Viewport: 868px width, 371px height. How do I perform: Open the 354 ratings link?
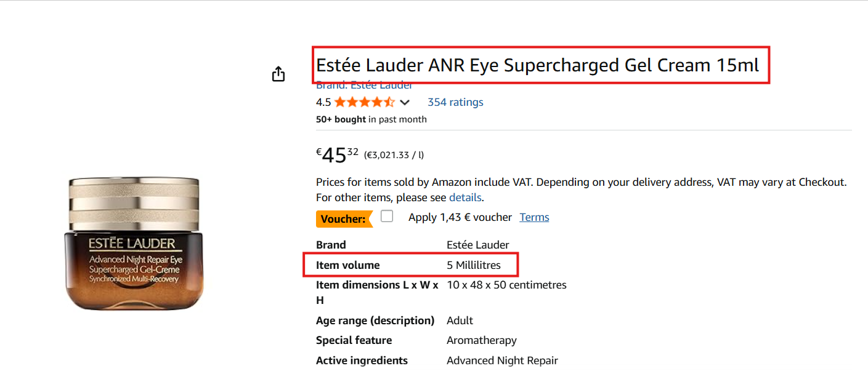click(455, 102)
